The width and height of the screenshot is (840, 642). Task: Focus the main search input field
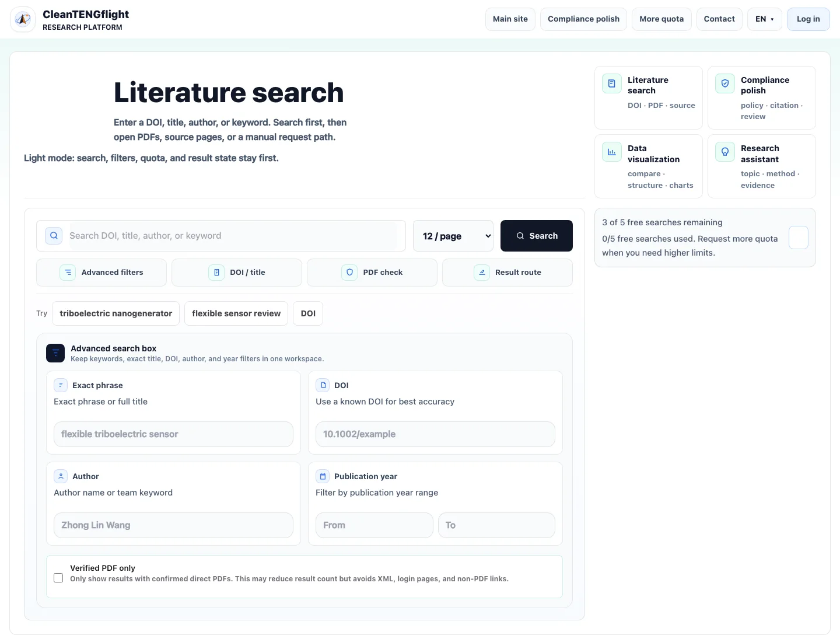[x=233, y=236]
